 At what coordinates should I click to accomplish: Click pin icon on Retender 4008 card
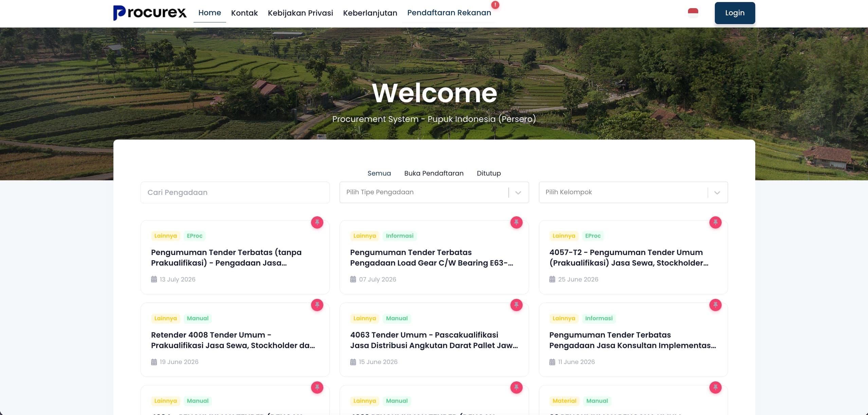pos(317,305)
